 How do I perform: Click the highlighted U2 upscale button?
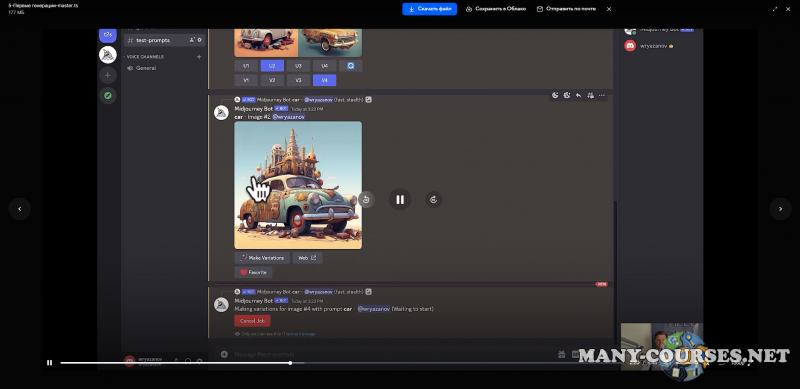click(x=272, y=66)
